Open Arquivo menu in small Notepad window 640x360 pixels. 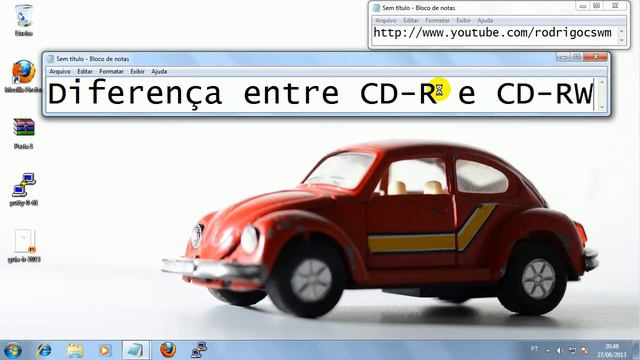click(x=386, y=20)
